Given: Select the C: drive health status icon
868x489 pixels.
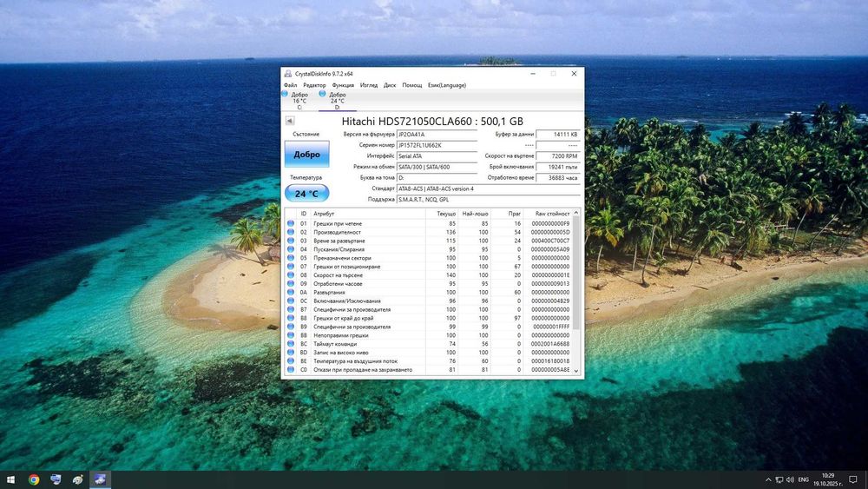Looking at the screenshot, I should tap(285, 94).
